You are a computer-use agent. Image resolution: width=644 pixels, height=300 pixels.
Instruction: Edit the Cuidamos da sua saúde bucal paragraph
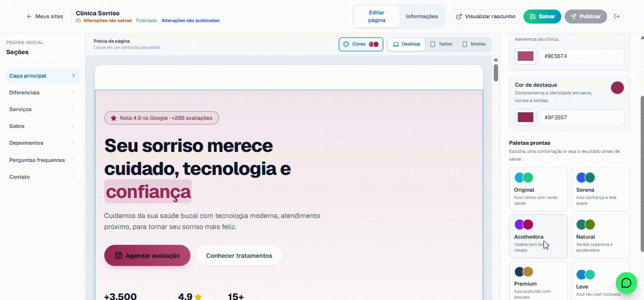[x=212, y=221]
